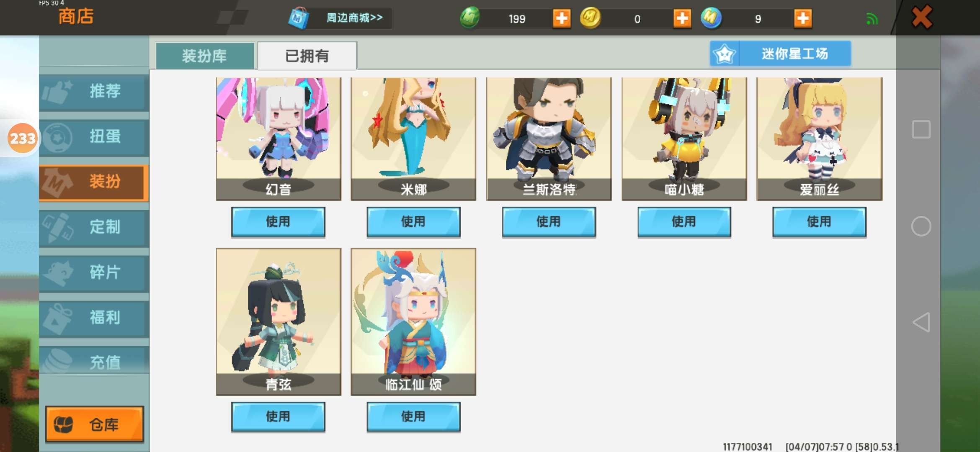Use the 兰斯洛特 costume
980x452 pixels.
pyautogui.click(x=549, y=222)
